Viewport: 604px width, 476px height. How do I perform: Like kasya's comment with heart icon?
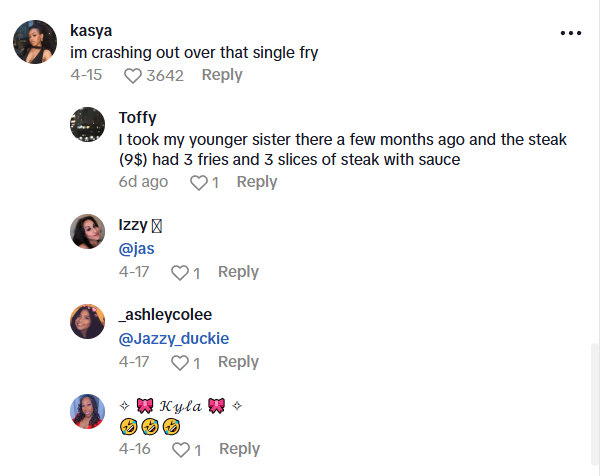134,76
